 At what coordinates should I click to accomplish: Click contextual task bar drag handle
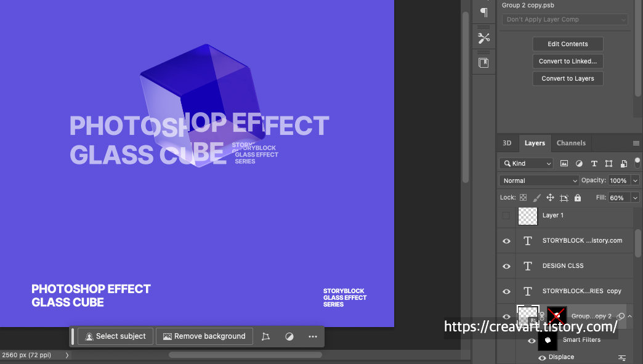click(73, 336)
